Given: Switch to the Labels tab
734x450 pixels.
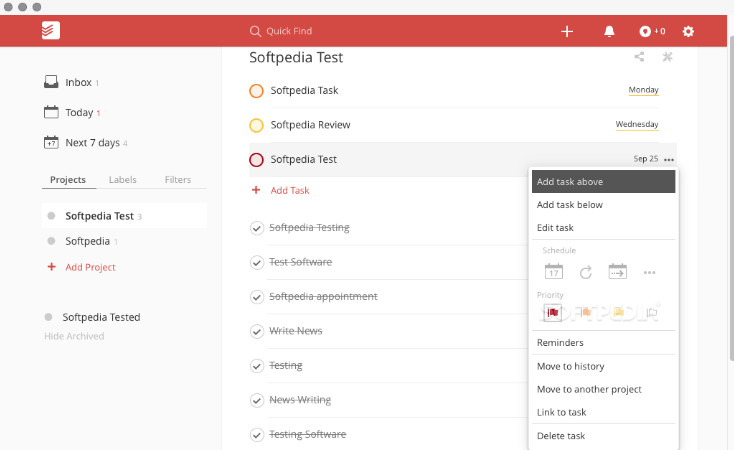Looking at the screenshot, I should [x=123, y=180].
